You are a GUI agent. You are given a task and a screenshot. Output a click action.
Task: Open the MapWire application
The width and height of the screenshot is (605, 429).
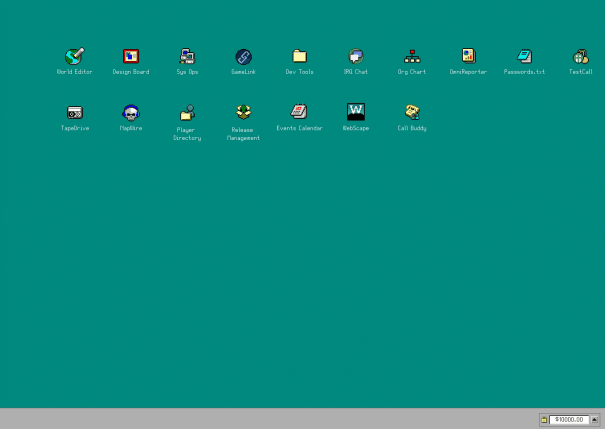[x=131, y=113]
